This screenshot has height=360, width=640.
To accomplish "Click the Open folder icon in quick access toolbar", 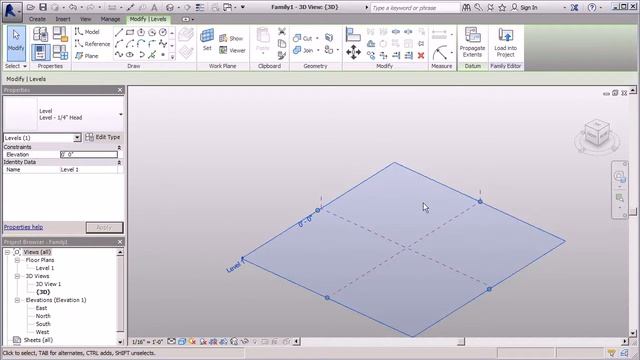I will tap(30, 7).
